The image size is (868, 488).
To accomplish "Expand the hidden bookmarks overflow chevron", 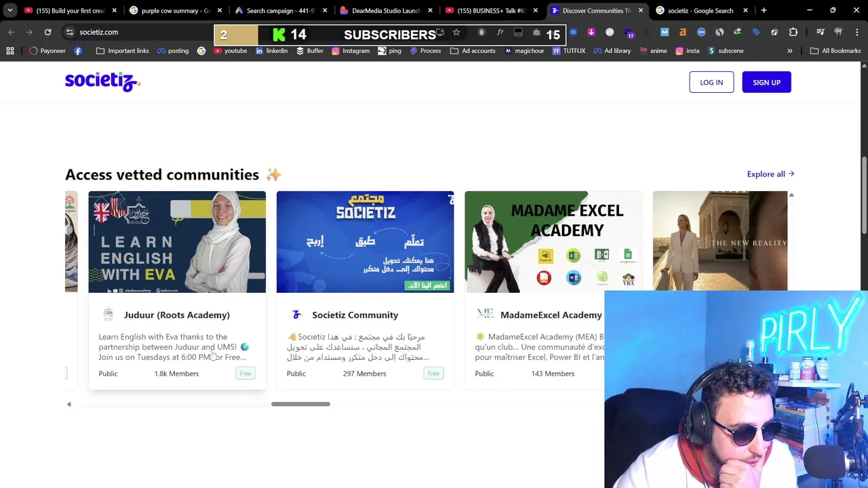I will 789,51.
